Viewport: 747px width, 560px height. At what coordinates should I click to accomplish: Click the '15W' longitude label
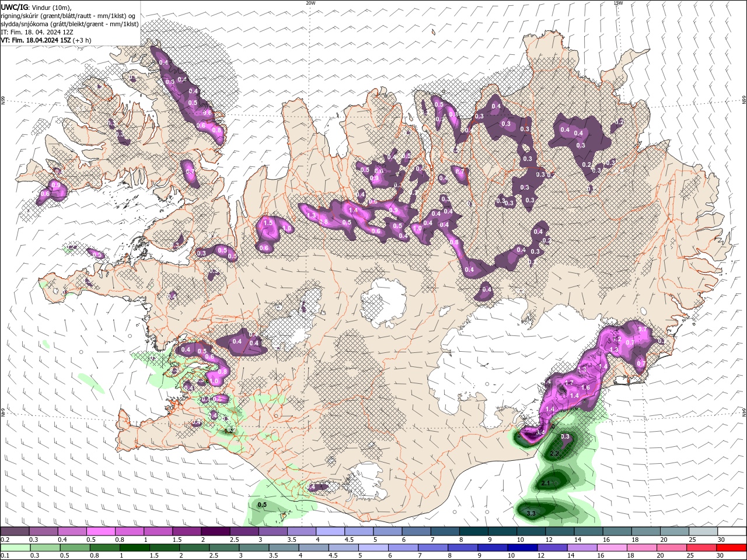(618, 3)
